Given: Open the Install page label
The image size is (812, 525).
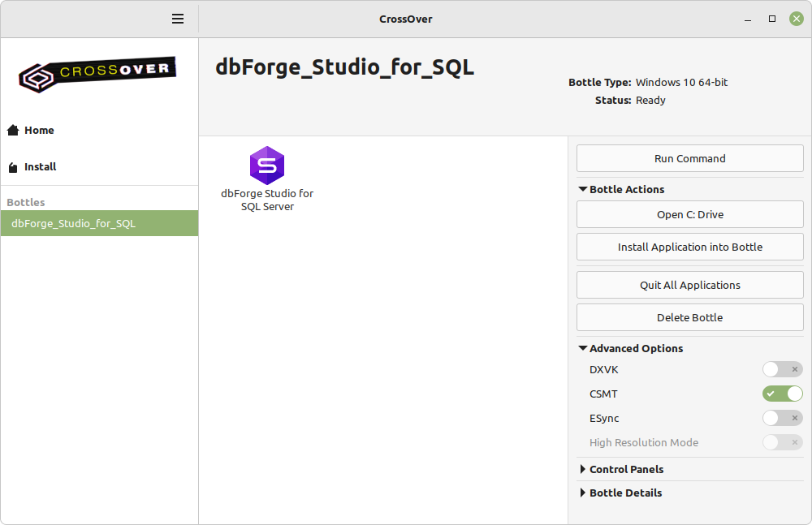Looking at the screenshot, I should pyautogui.click(x=41, y=167).
